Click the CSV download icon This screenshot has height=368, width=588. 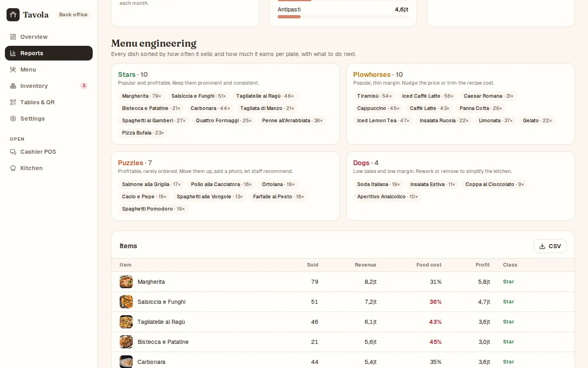point(542,246)
